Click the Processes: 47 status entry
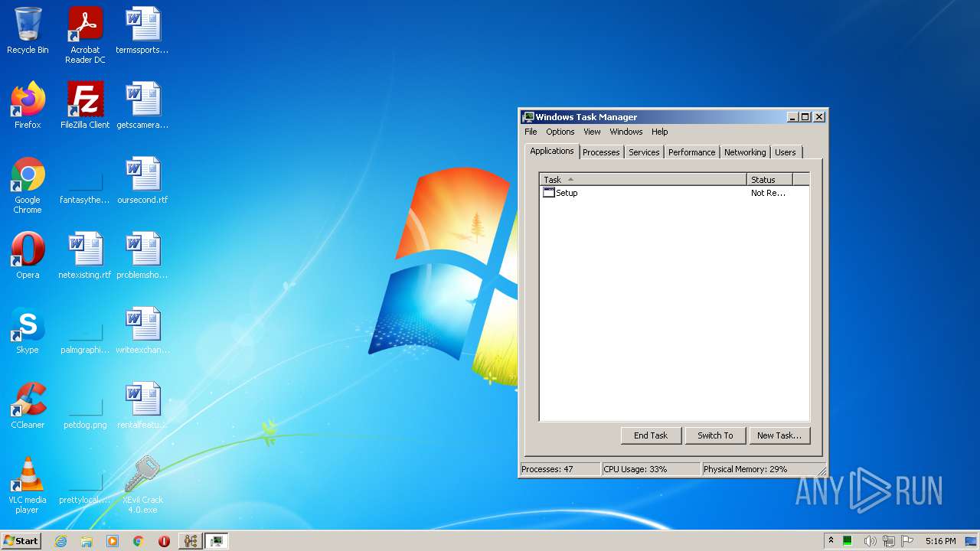This screenshot has height=551, width=980. click(x=560, y=469)
